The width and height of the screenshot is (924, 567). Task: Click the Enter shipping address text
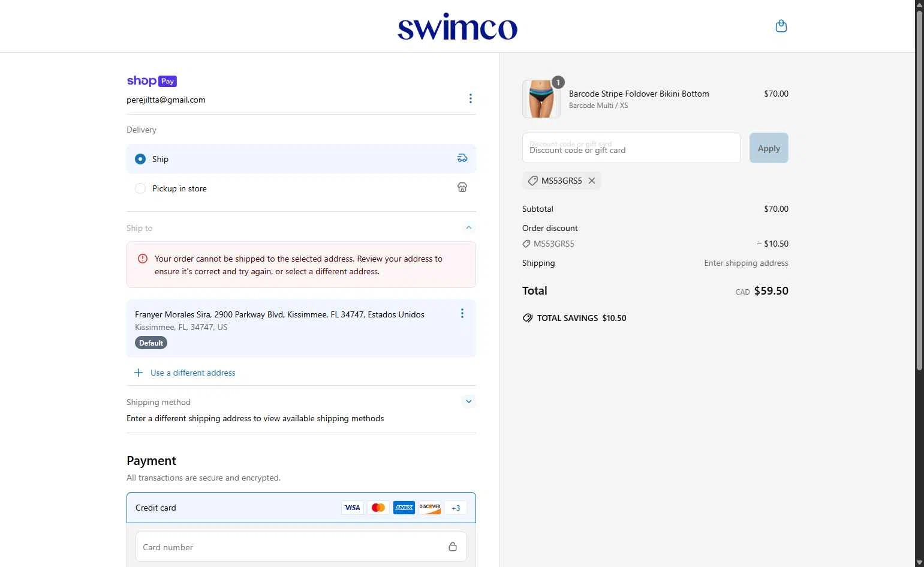pos(747,263)
